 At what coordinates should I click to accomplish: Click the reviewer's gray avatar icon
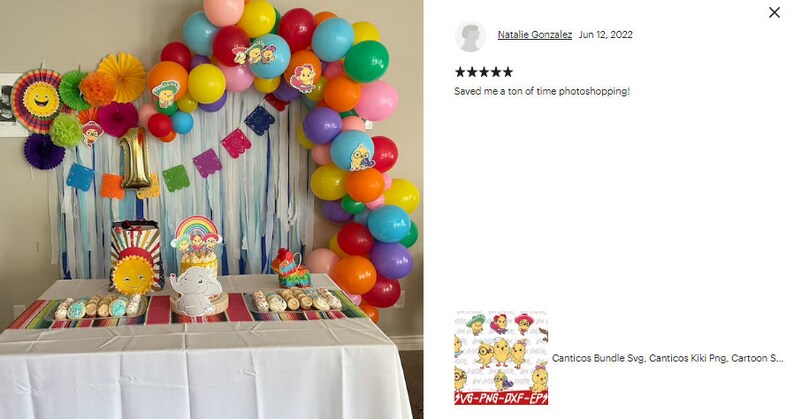(x=470, y=36)
